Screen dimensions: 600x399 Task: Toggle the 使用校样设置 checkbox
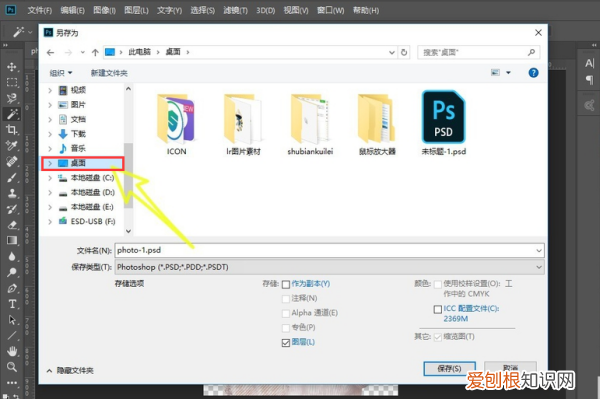coord(438,284)
